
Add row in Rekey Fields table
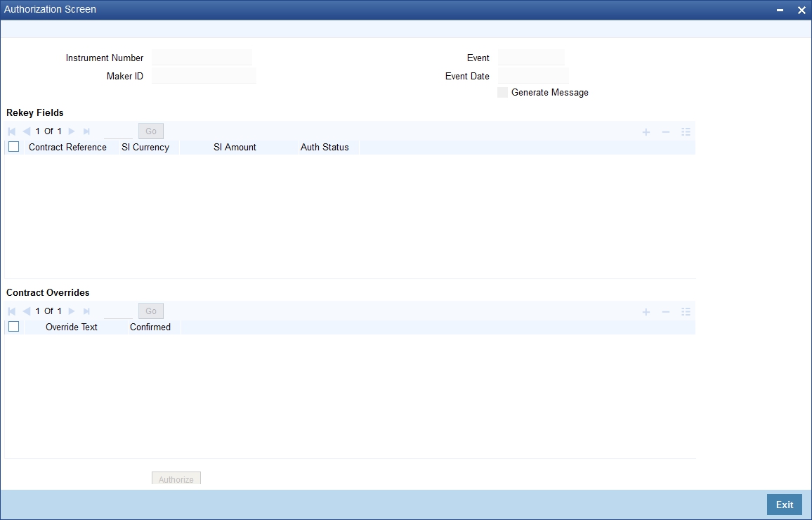(646, 132)
